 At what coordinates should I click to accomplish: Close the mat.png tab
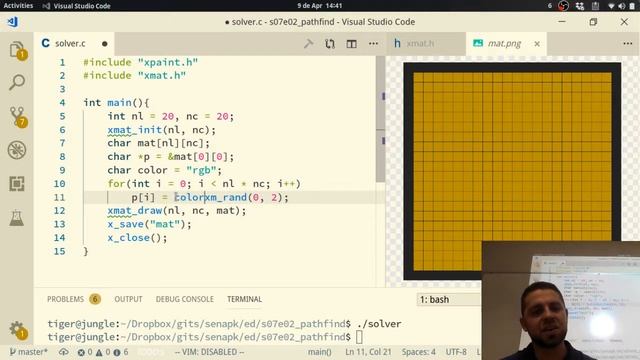pos(537,43)
